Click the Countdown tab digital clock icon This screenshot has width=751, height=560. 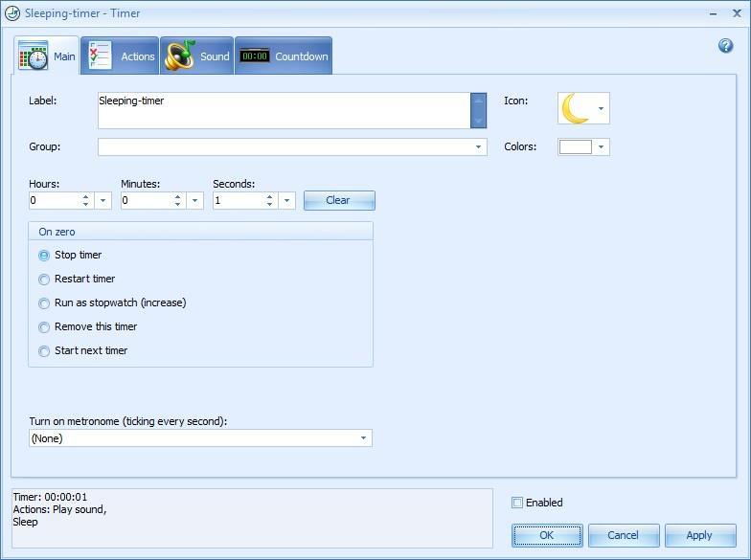pyautogui.click(x=255, y=56)
